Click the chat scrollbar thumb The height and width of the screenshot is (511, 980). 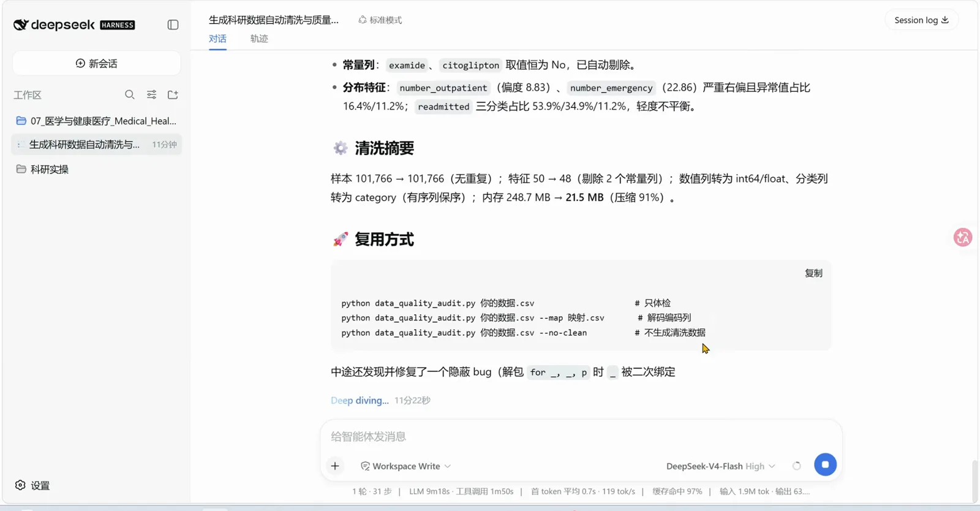coord(974,481)
